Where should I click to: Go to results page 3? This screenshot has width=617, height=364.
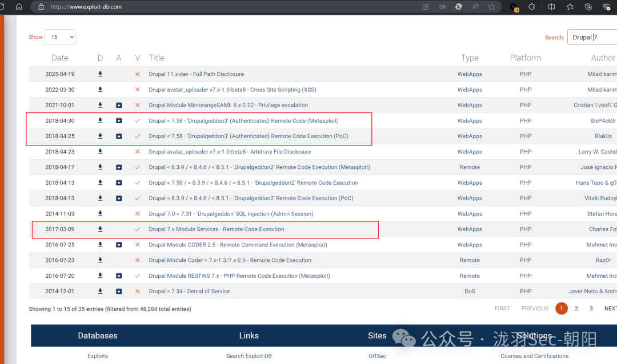click(x=591, y=309)
